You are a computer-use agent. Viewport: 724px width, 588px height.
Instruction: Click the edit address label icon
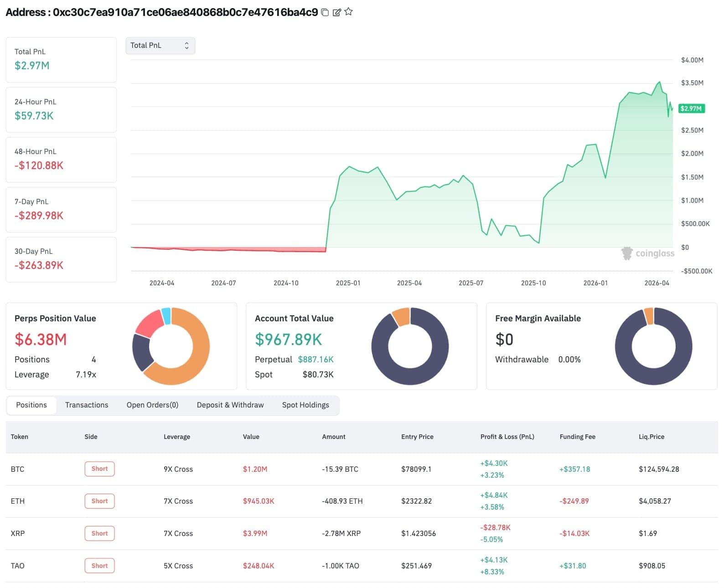click(337, 12)
